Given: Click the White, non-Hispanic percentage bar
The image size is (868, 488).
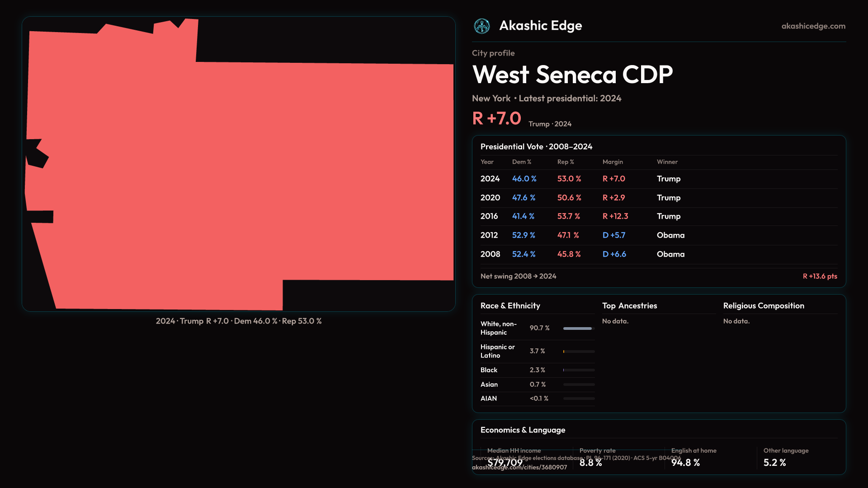Looking at the screenshot, I should [578, 328].
